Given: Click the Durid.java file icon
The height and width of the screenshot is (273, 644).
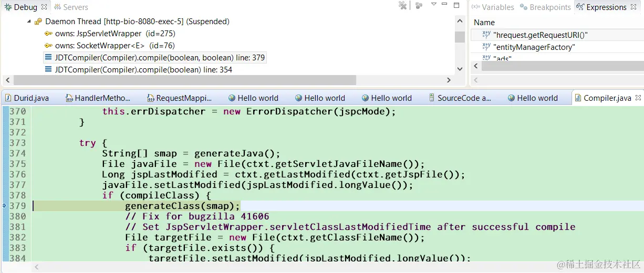Looking at the screenshot, I should click(8, 98).
